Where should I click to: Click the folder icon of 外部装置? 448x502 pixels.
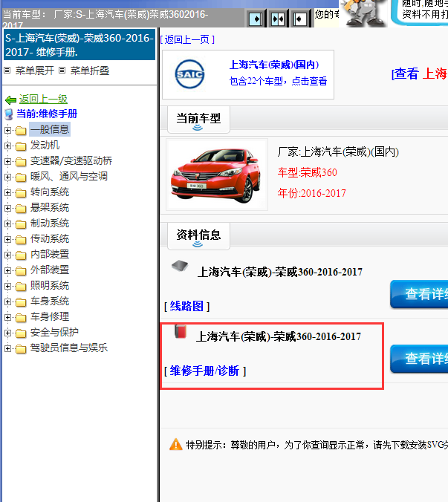[x=21, y=271]
